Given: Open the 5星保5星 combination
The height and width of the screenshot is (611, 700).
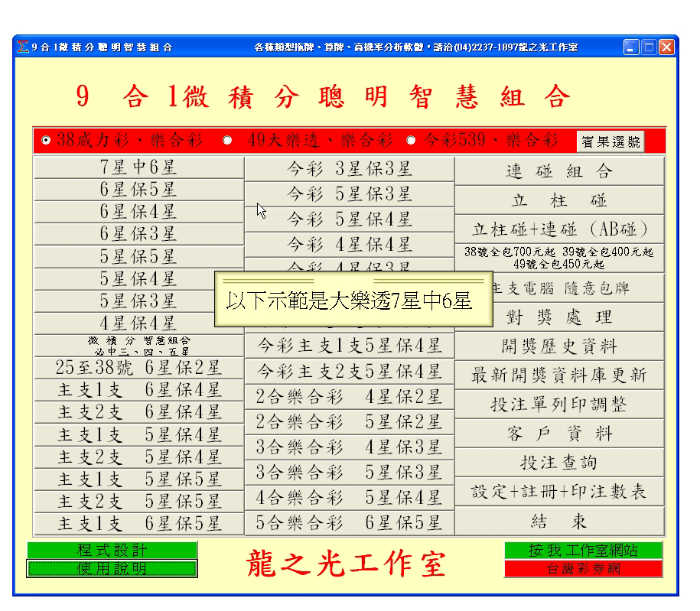Looking at the screenshot, I should coord(138,257).
